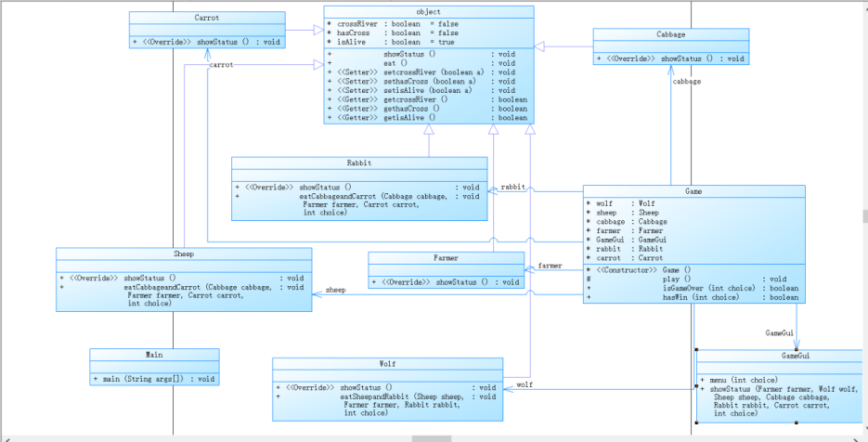Select the object class title
The width and height of the screenshot is (868, 442).
pyautogui.click(x=429, y=12)
